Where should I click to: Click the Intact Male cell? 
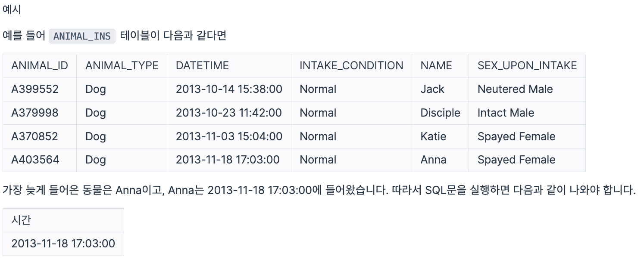pyautogui.click(x=506, y=113)
